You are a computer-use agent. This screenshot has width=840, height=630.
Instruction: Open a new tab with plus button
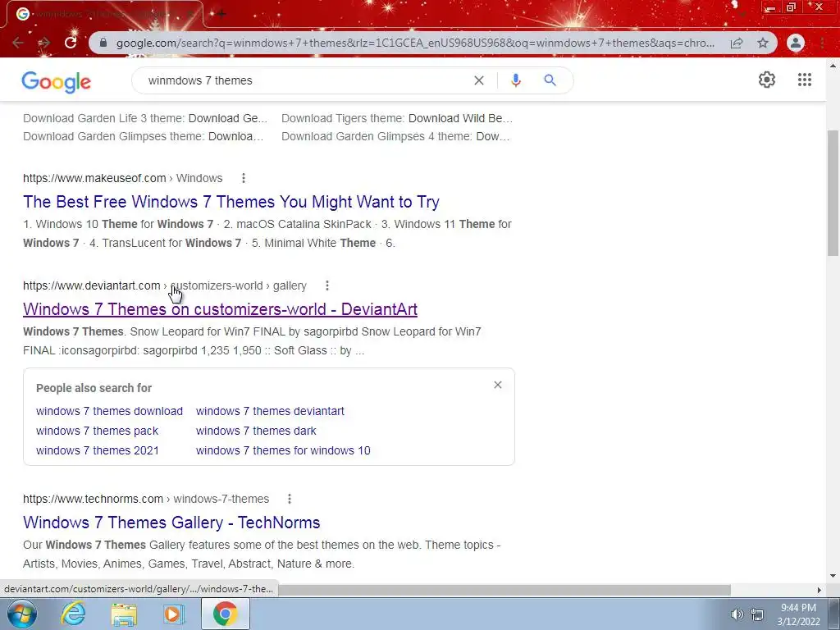(221, 14)
